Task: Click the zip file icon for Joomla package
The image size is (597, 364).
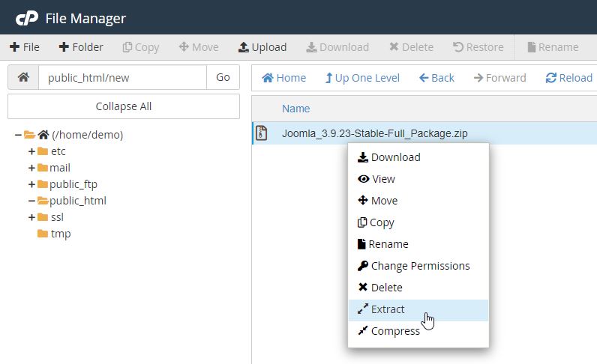Action: (261, 134)
